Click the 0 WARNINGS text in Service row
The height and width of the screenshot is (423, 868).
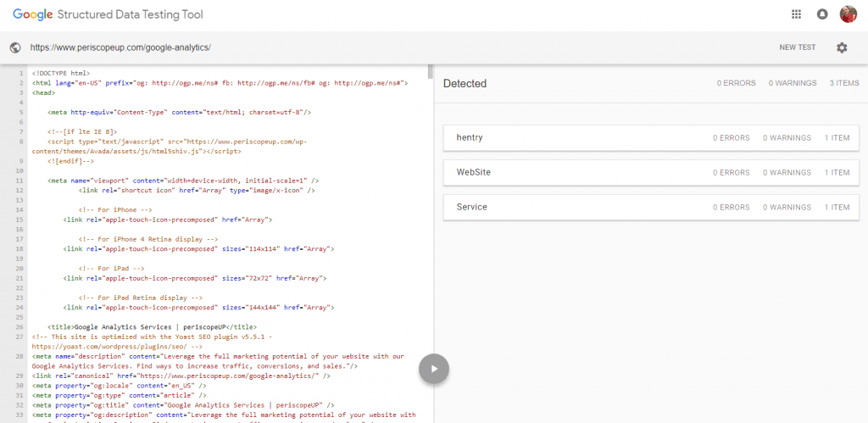787,207
